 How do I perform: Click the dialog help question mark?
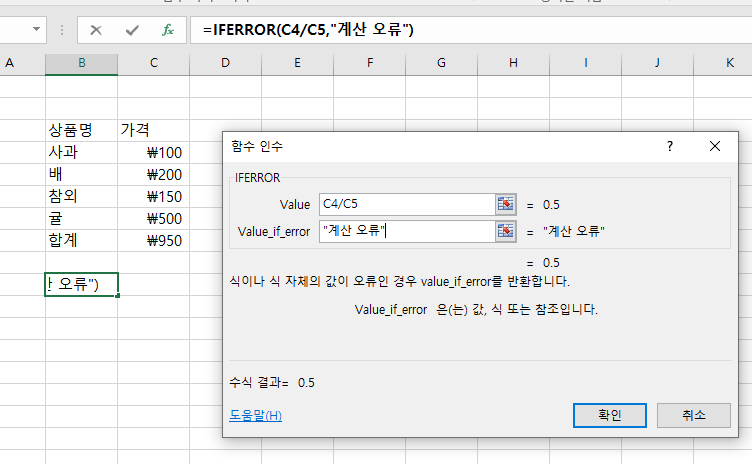[670, 146]
